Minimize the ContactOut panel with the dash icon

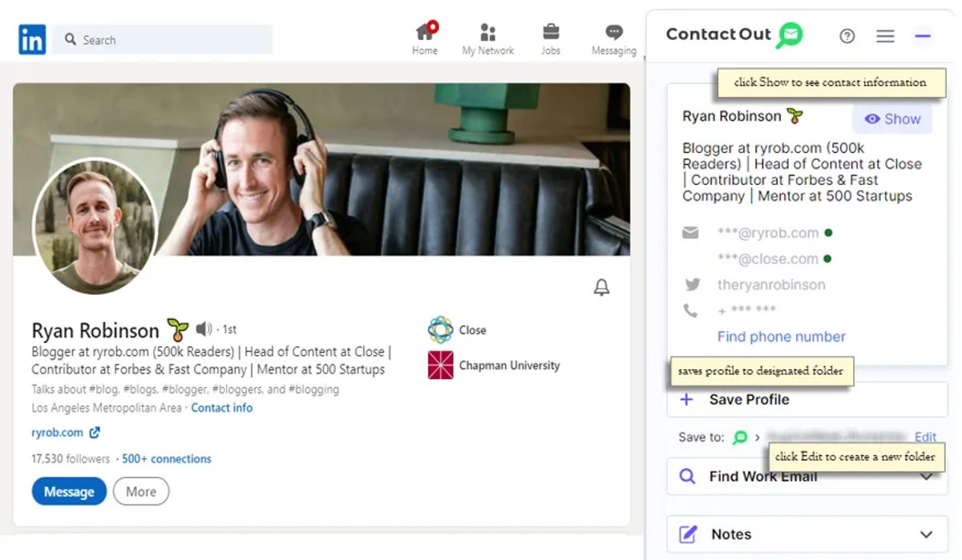(x=923, y=36)
